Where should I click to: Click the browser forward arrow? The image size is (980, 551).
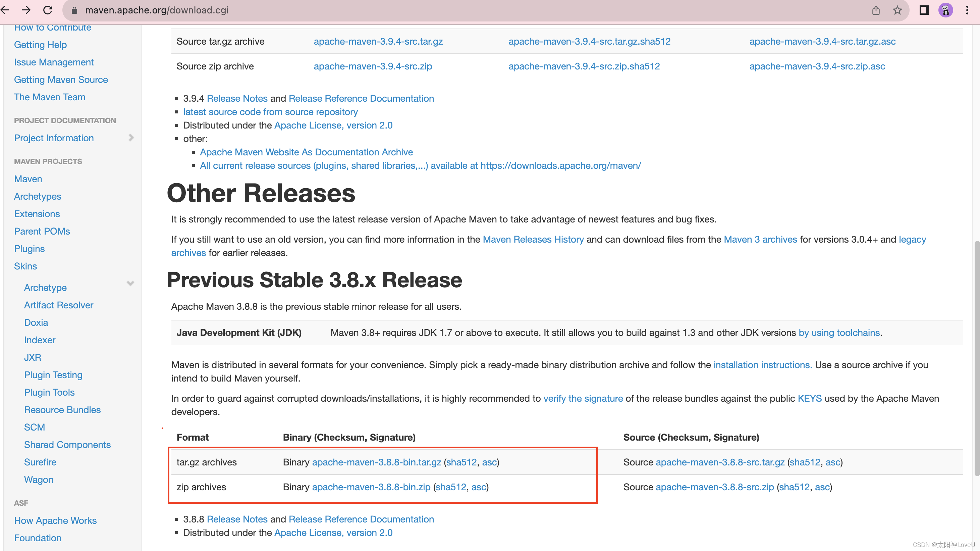(x=26, y=10)
